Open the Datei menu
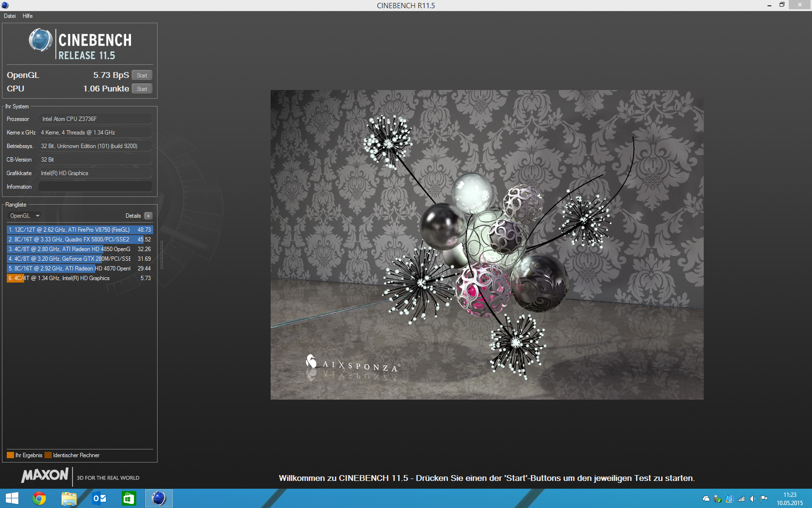812x508 pixels. pos(10,16)
